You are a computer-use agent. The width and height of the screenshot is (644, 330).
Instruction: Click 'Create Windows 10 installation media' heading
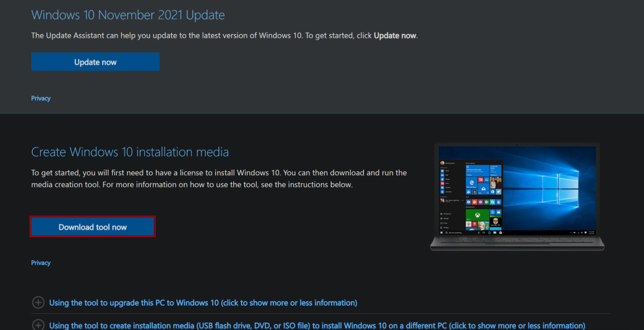click(130, 152)
